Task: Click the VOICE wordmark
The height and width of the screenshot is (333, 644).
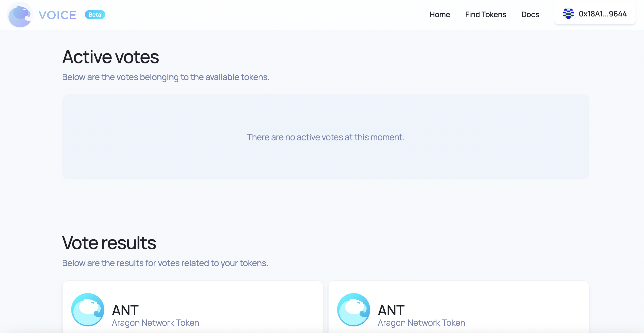Action: point(57,15)
